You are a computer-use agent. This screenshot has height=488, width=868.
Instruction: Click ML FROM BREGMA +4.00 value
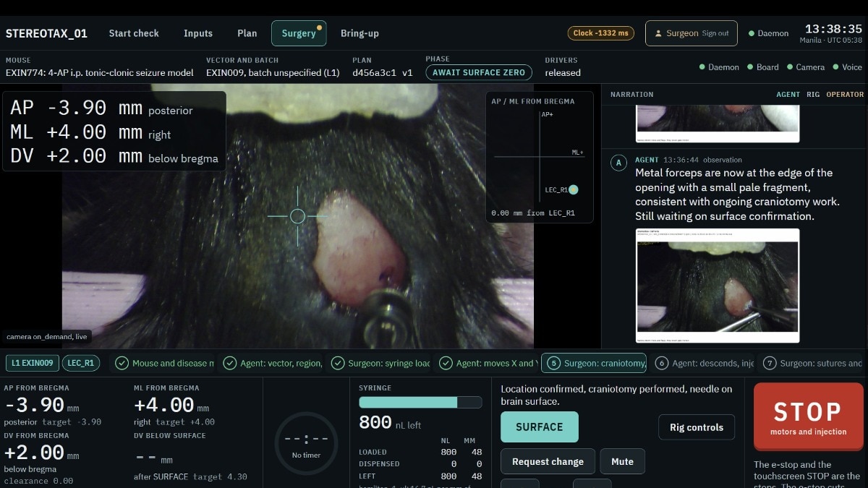(x=171, y=406)
